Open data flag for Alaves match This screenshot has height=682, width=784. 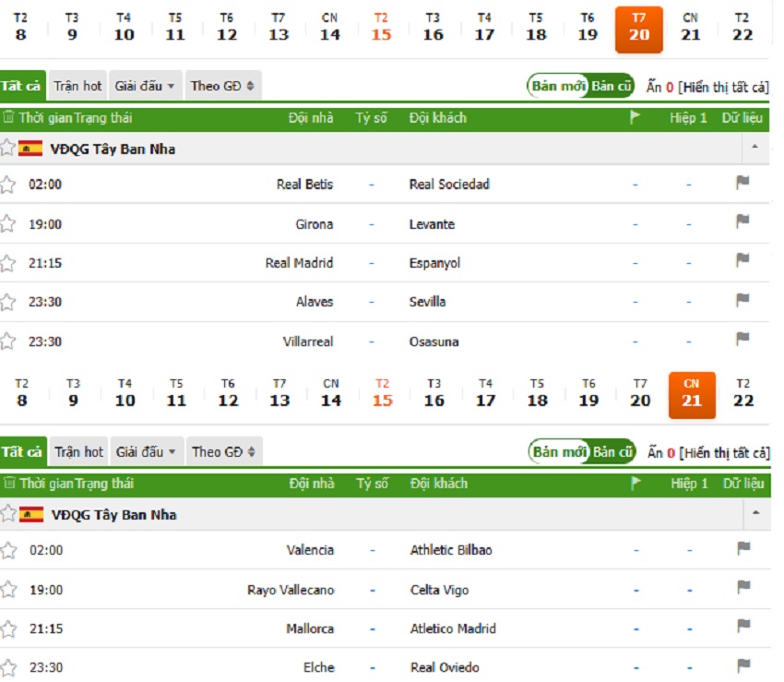click(x=742, y=300)
